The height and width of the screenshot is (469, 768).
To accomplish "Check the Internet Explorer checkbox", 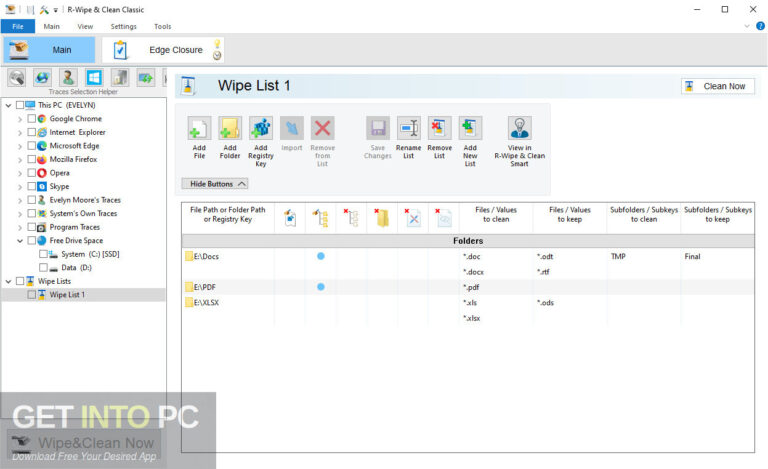I will 31,132.
